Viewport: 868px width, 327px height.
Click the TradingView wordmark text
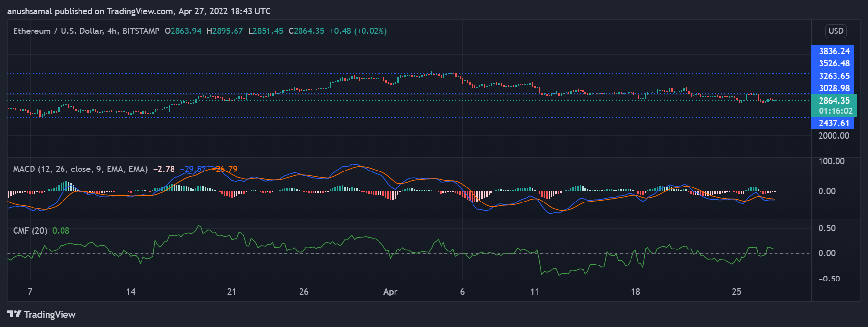49,315
